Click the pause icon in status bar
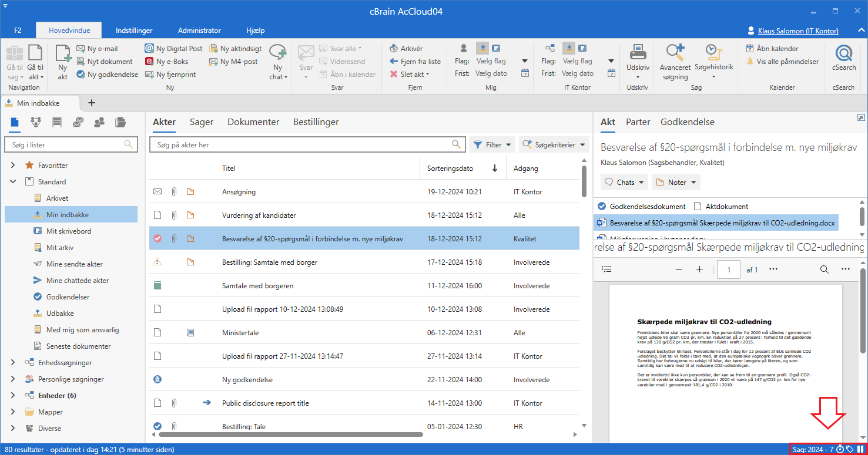 click(x=860, y=449)
